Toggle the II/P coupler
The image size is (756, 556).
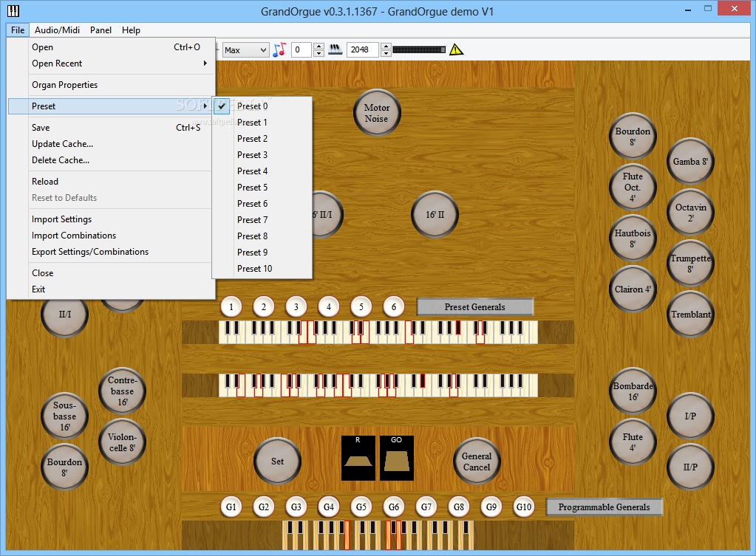[x=690, y=467]
